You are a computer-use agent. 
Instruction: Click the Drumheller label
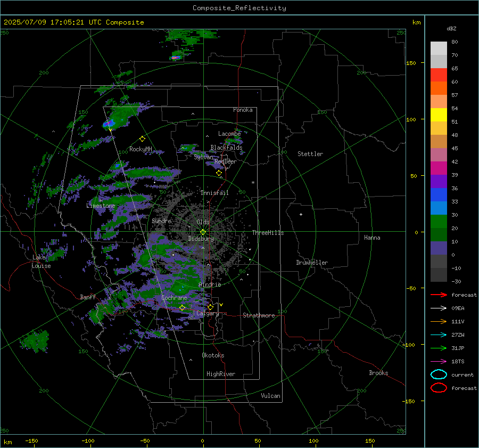pyautogui.click(x=312, y=263)
